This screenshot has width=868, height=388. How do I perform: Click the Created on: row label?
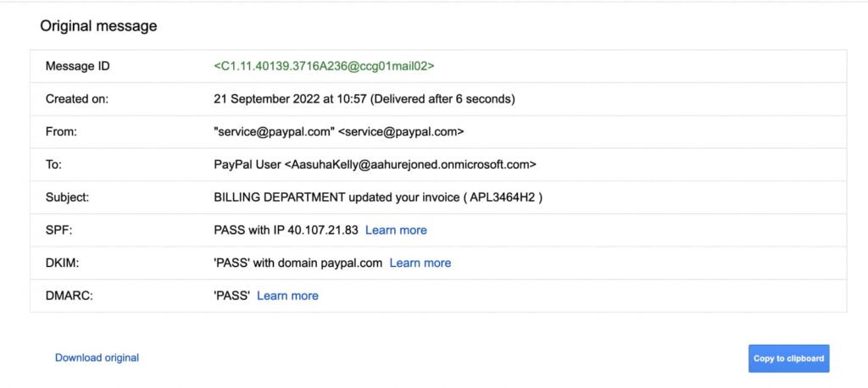pyautogui.click(x=77, y=99)
